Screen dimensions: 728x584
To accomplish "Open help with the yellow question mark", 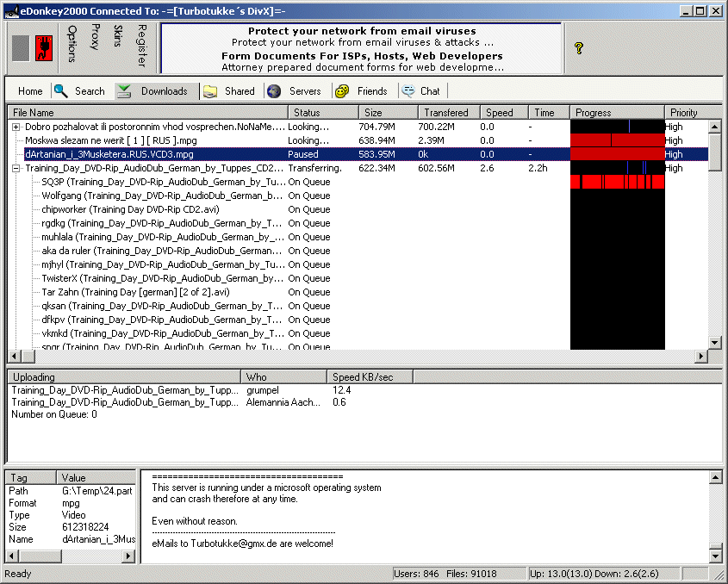I will [x=578, y=48].
